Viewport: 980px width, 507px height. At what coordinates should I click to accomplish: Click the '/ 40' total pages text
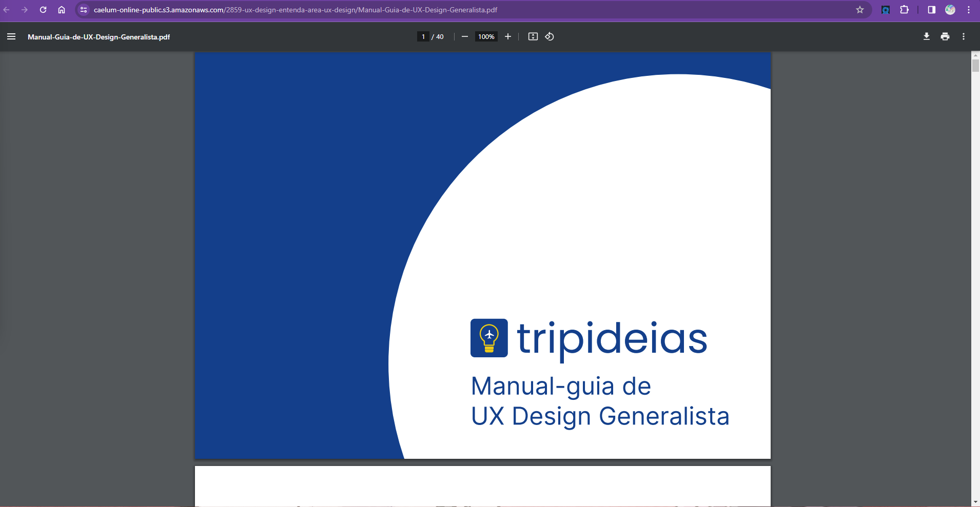click(438, 37)
